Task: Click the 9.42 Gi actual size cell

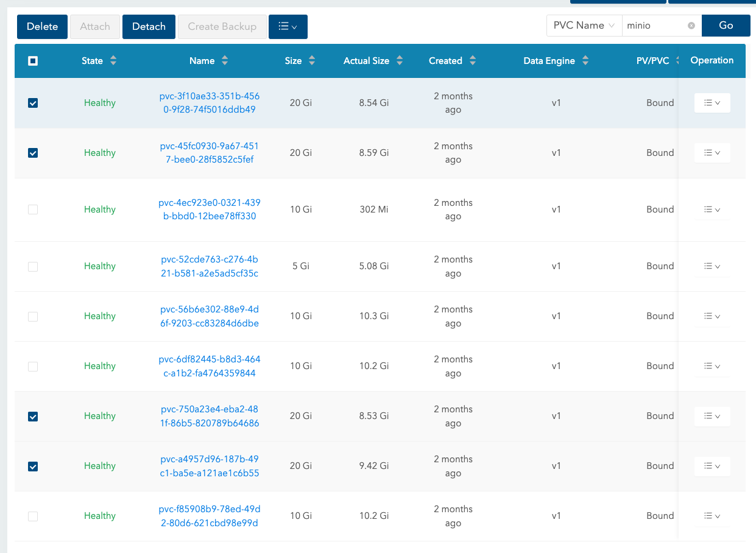Action: pos(374,466)
